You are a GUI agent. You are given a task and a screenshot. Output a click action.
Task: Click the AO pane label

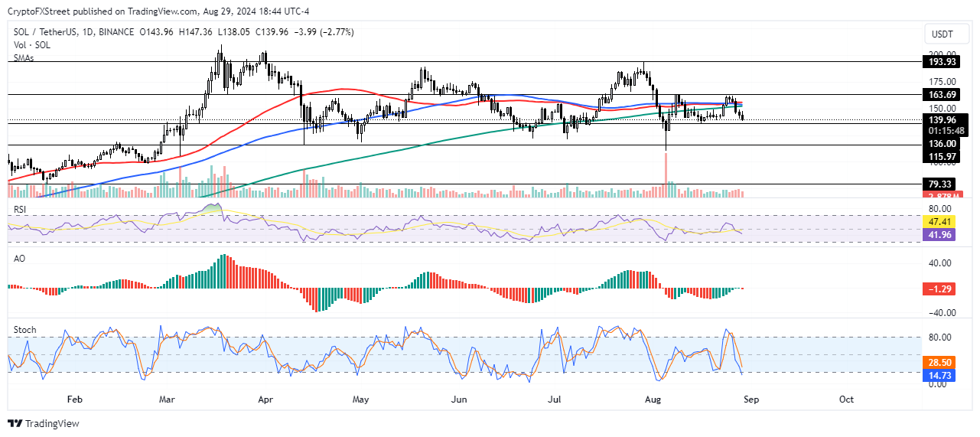(x=20, y=259)
